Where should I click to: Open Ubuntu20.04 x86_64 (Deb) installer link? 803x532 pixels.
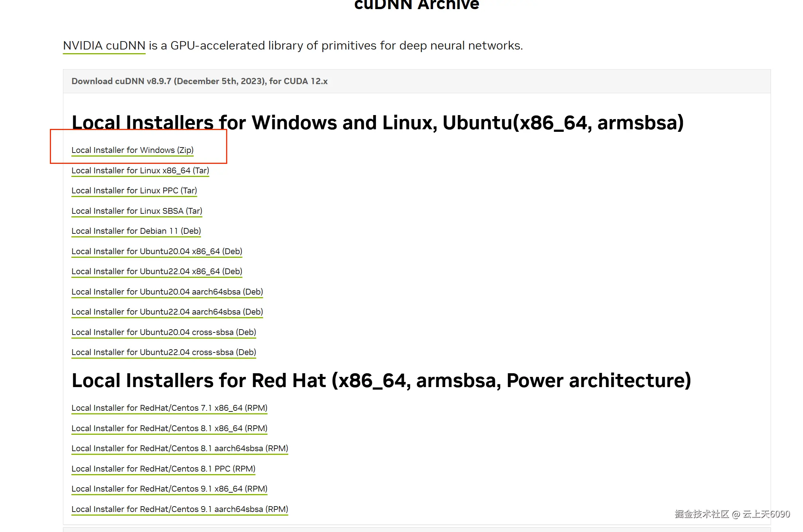(x=157, y=252)
